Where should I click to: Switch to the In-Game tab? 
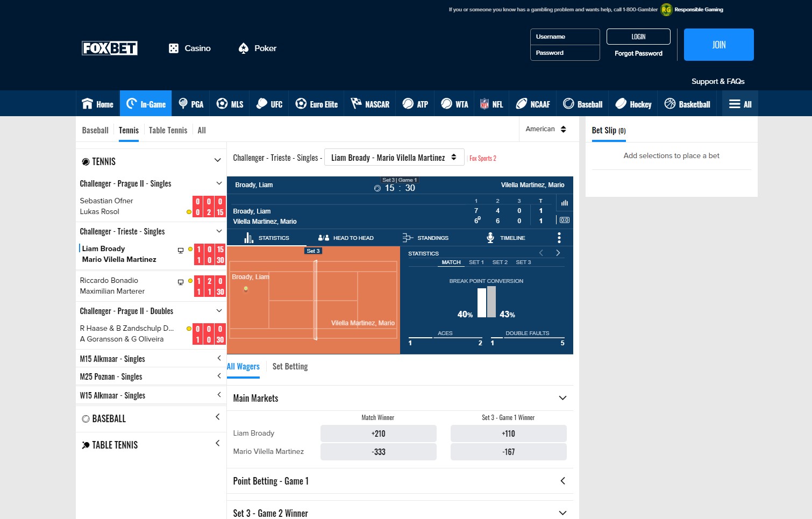point(146,104)
